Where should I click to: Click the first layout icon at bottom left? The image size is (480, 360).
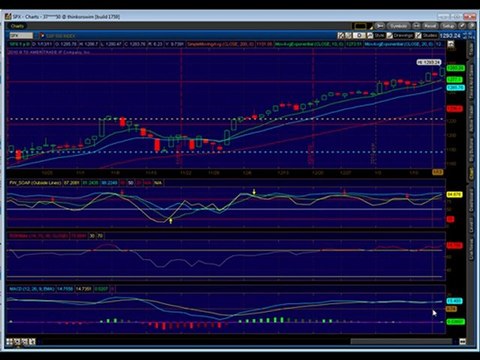(9, 341)
